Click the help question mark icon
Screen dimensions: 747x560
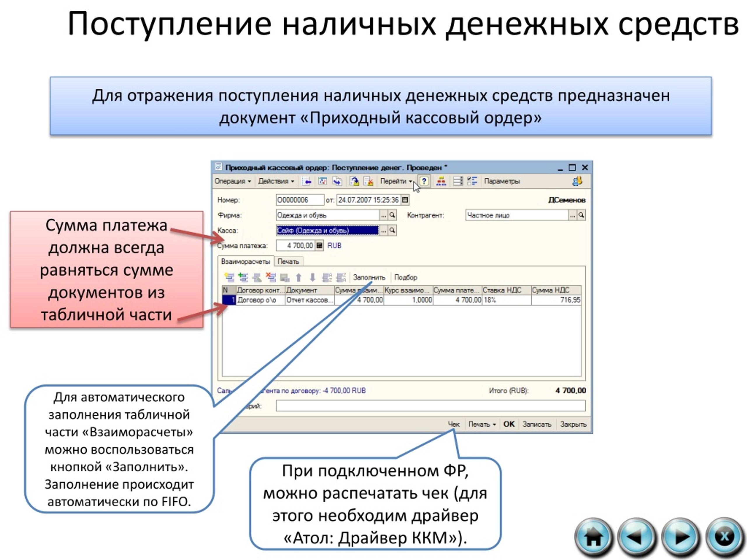point(424,181)
